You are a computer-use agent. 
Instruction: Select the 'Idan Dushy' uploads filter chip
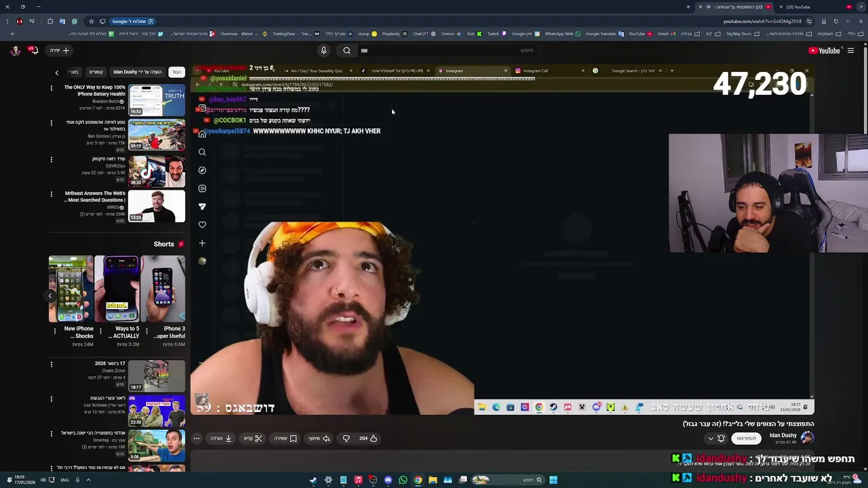click(138, 72)
